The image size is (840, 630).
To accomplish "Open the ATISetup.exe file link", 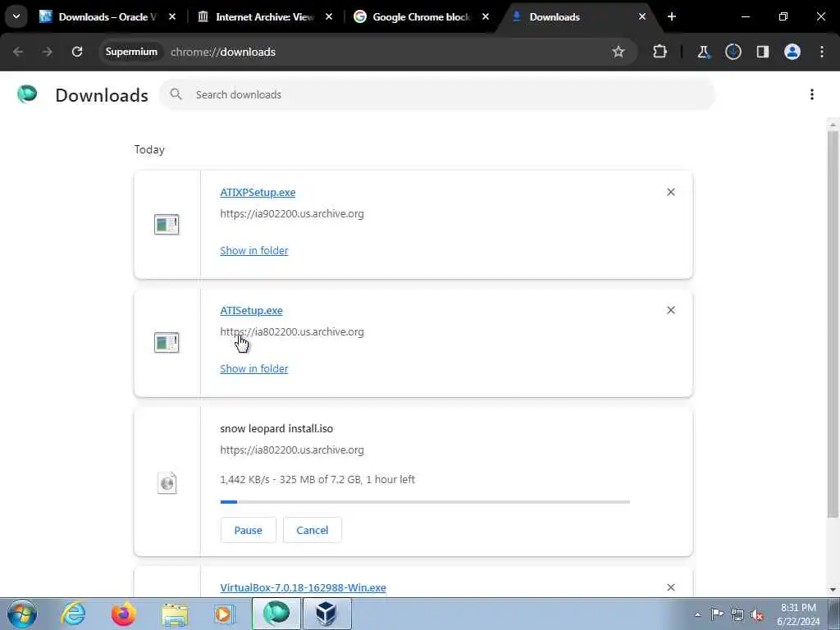I will 251,311.
